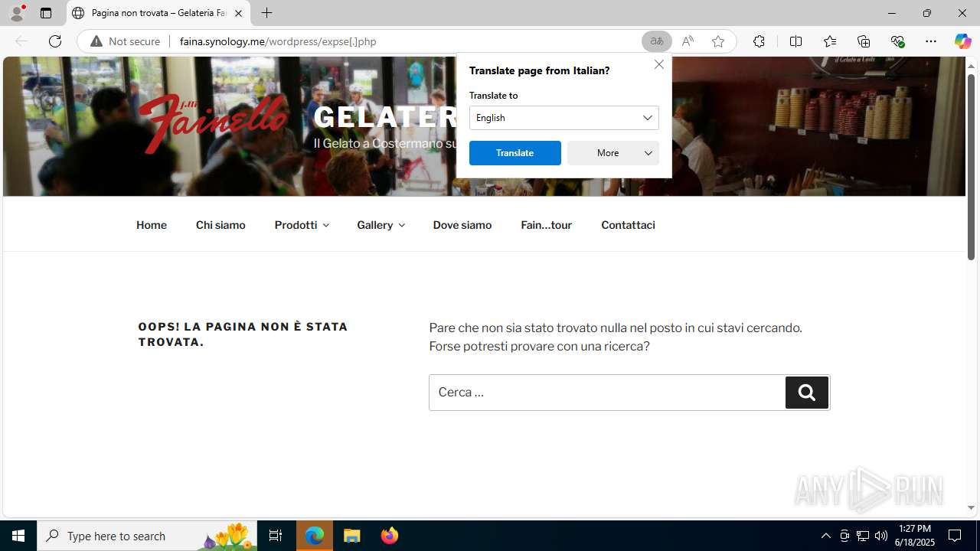980x551 pixels.
Task: Click the Fainello logo
Action: 212,122
